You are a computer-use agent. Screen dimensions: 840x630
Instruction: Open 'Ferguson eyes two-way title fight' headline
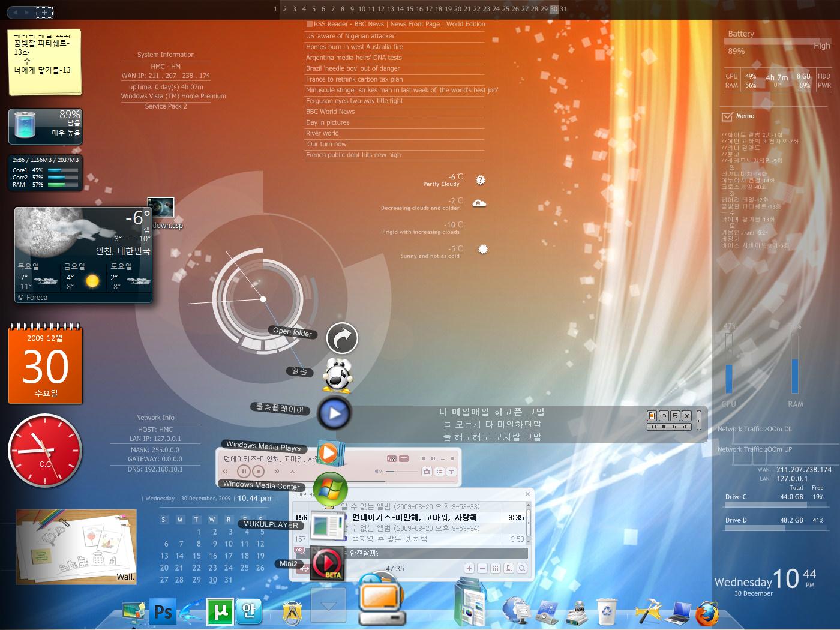tap(354, 101)
